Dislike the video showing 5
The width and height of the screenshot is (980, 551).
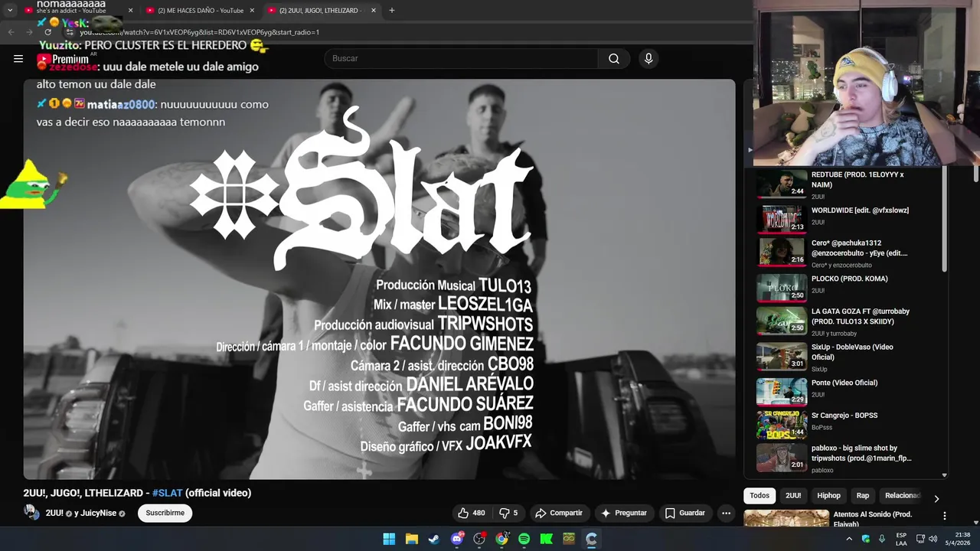[508, 513]
